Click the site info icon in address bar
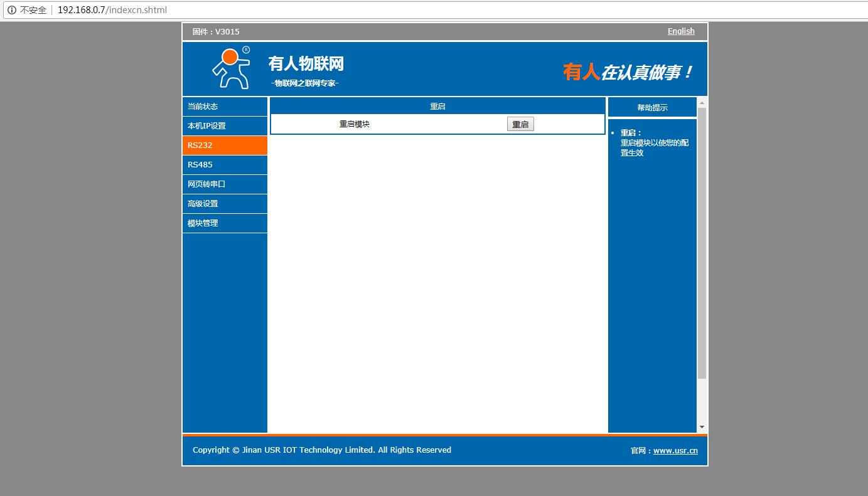The height and width of the screenshot is (496, 868). tap(11, 10)
